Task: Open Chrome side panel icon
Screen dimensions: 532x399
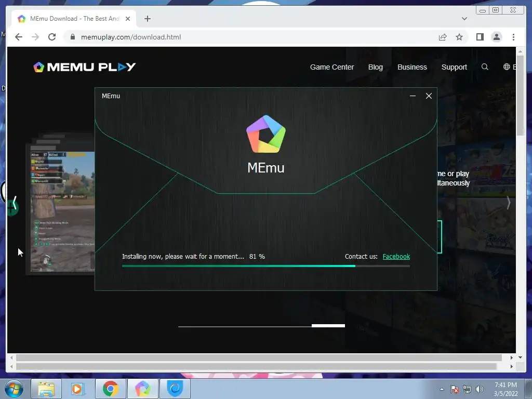Action: 480,37
